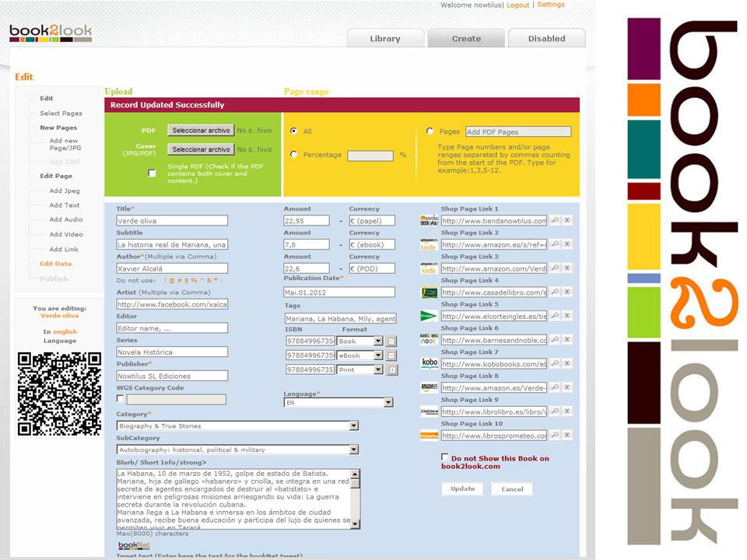
Task: Click the magnifier icon for Shop Page Link 10
Action: click(x=555, y=435)
